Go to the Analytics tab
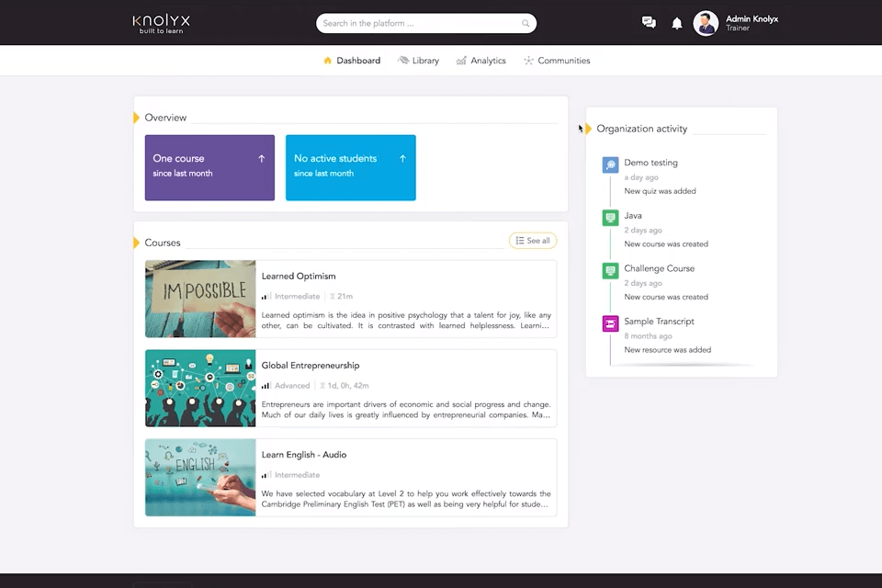This screenshot has width=882, height=588. click(x=481, y=61)
